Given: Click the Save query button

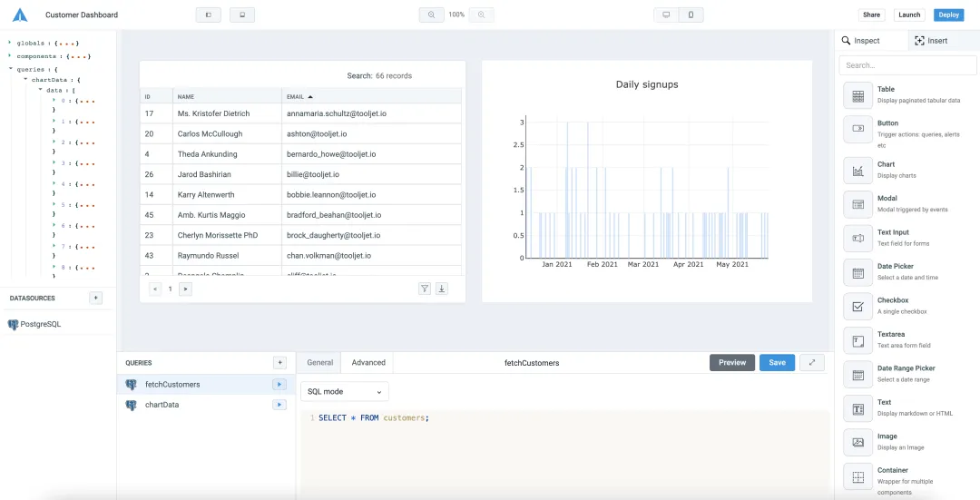Looking at the screenshot, I should coord(777,362).
